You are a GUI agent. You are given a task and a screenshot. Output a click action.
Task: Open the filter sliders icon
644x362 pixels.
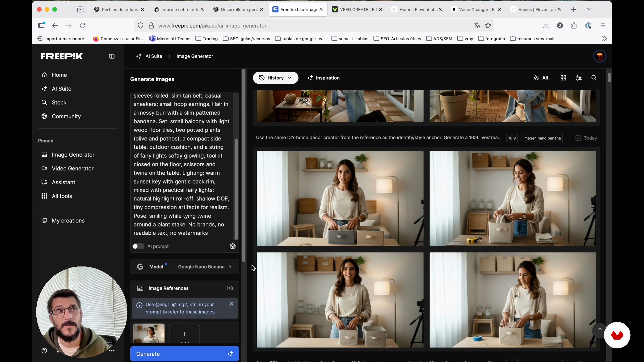click(578, 78)
